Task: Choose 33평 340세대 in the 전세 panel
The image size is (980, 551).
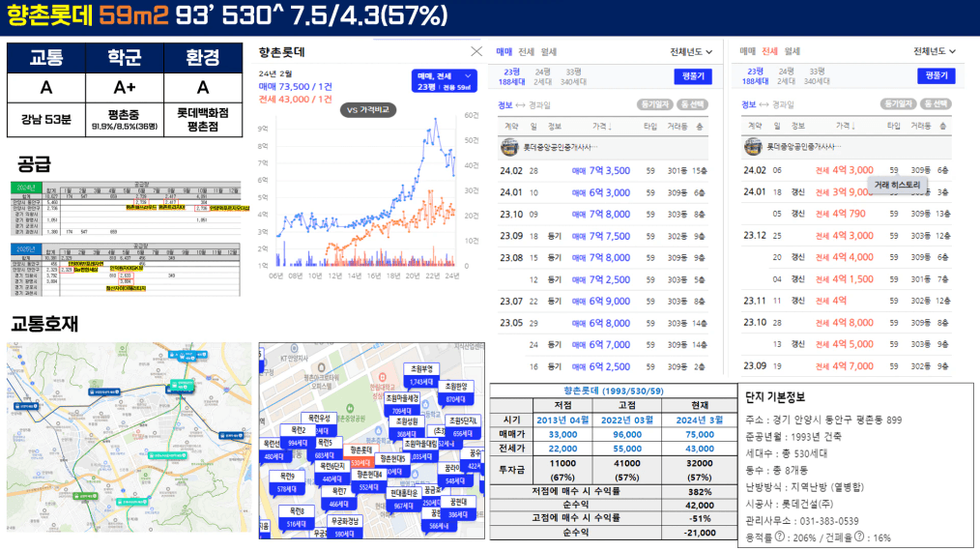Action: pyautogui.click(x=817, y=76)
